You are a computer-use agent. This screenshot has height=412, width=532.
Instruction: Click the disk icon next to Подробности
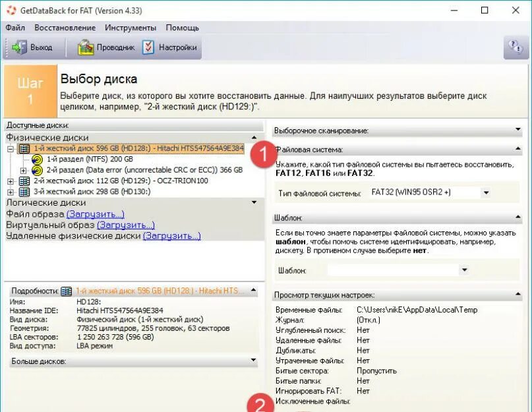pos(66,291)
